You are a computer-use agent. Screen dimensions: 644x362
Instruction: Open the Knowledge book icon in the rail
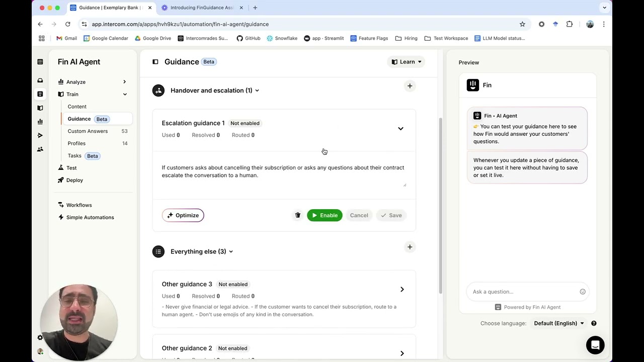tap(40, 108)
